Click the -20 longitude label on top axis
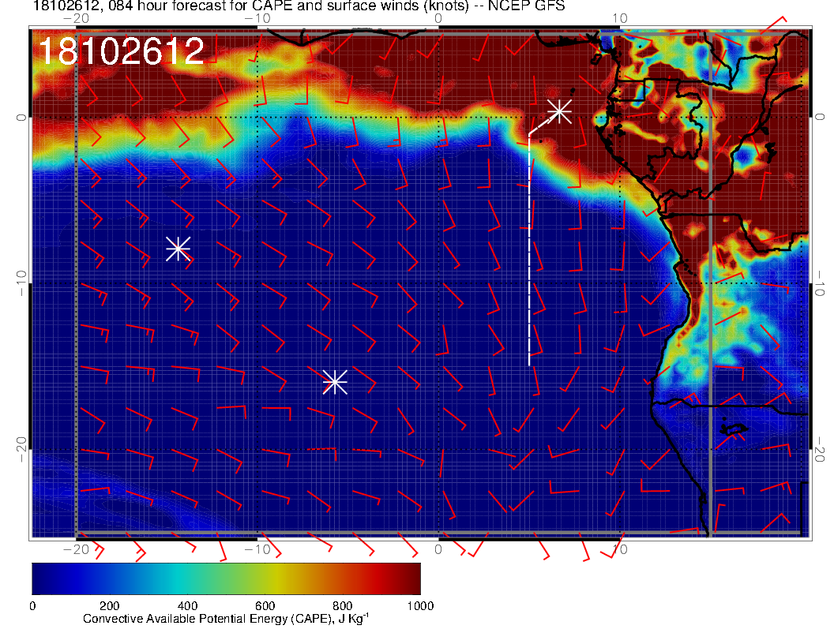 pos(76,18)
